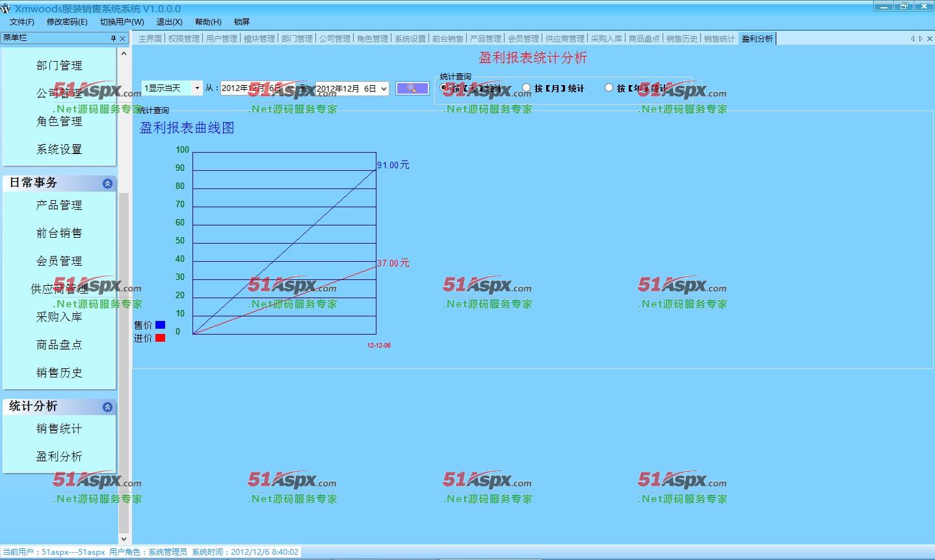
Task: Pin the 菜单栏 sidebar panel
Action: [113, 38]
